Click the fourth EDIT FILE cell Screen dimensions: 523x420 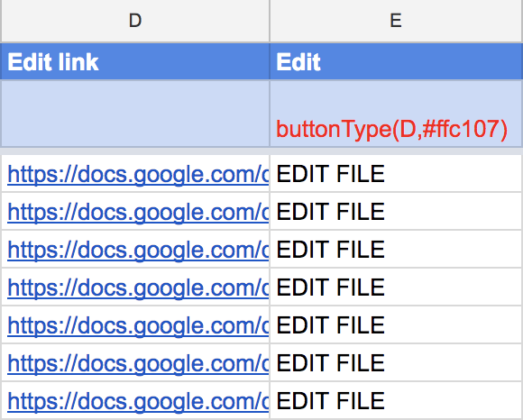396,287
